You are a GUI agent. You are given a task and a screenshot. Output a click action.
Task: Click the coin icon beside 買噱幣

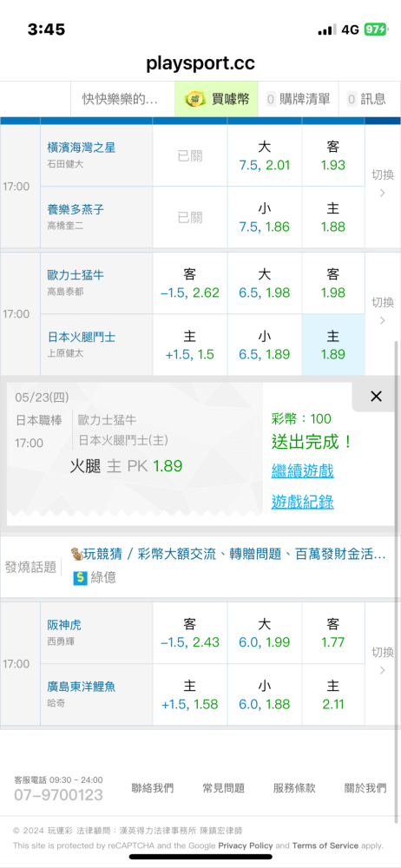pyautogui.click(x=195, y=99)
